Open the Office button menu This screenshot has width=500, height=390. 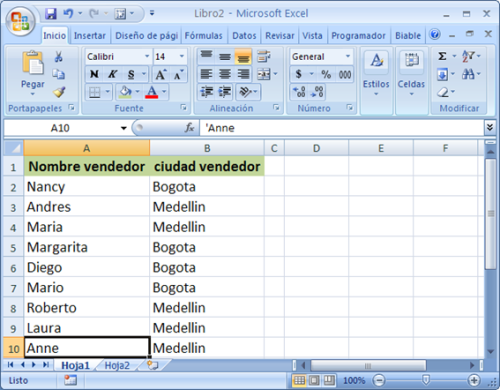pos(20,21)
